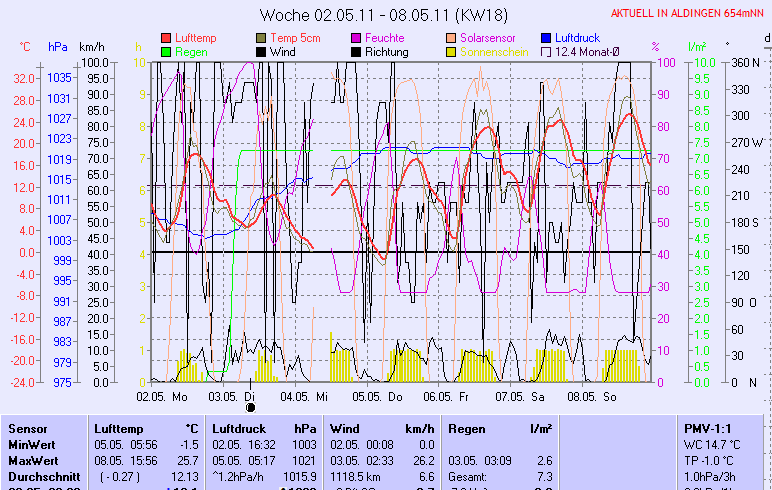Click the yellow Sonnenschein legend square
The image size is (772, 490).
(x=452, y=52)
